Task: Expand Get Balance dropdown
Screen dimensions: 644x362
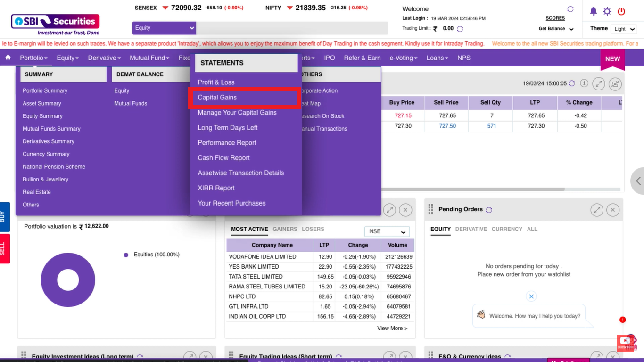Action: click(556, 29)
